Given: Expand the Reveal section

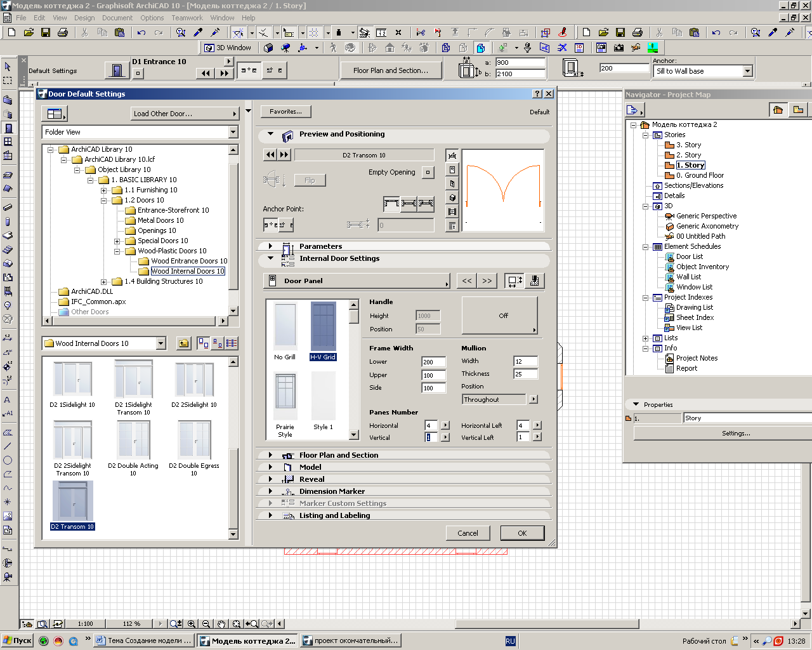Looking at the screenshot, I should (x=271, y=479).
